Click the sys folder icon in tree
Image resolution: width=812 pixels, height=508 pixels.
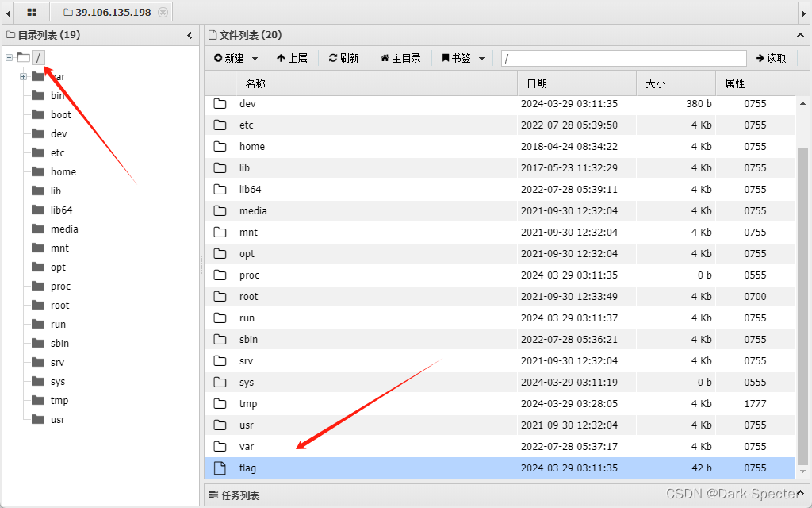click(38, 382)
